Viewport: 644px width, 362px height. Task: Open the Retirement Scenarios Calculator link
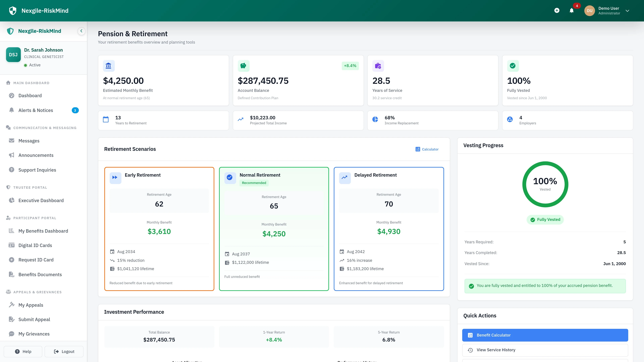[x=427, y=149]
